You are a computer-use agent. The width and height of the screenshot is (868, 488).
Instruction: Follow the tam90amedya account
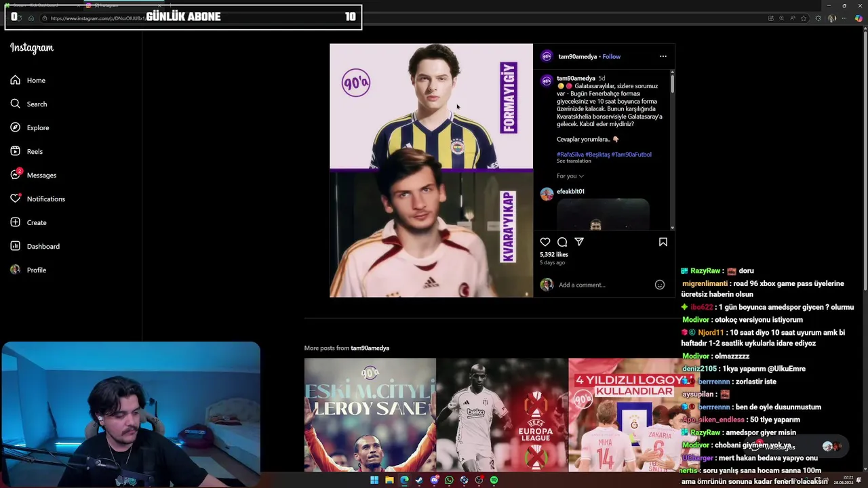(612, 57)
